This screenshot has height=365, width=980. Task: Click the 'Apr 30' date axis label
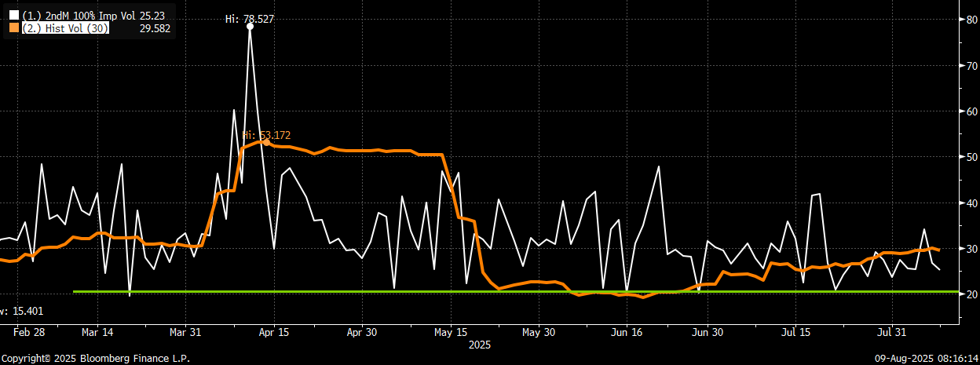(362, 332)
